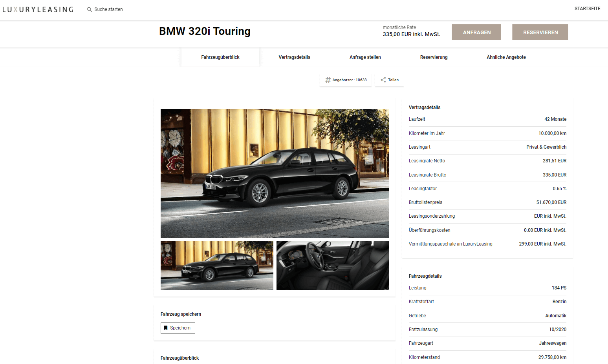Click the Bruttolistenpreis 51.670,00 EUR value

(x=551, y=202)
